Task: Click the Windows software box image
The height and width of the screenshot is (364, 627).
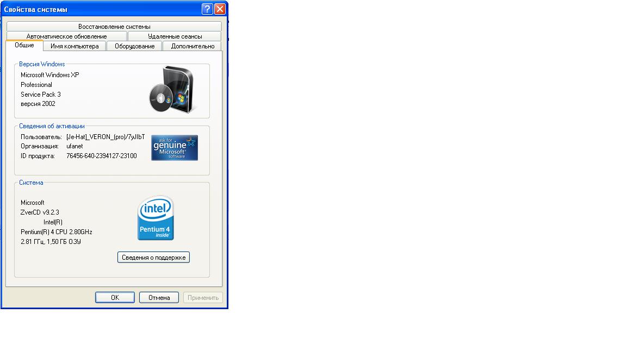Action: [x=173, y=90]
